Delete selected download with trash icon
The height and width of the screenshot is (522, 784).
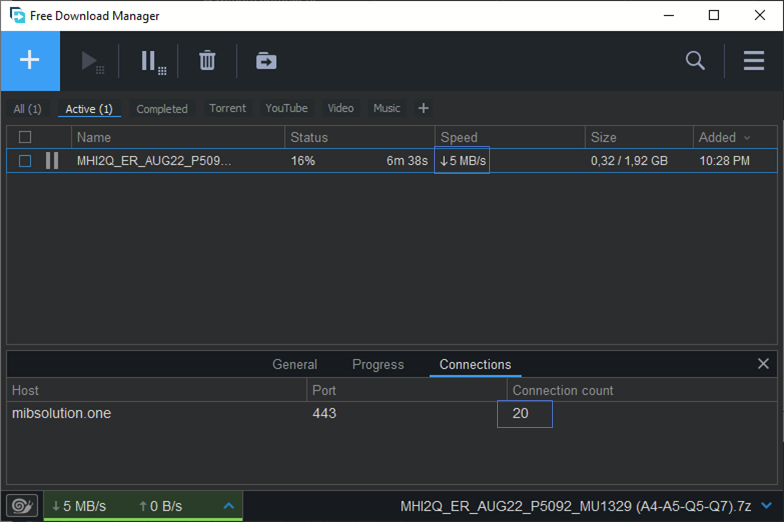click(207, 61)
